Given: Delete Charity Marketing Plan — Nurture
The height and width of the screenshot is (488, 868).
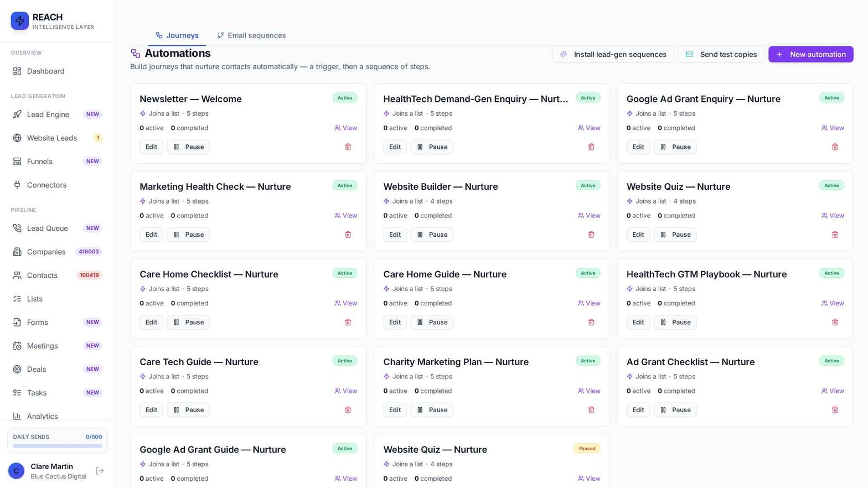Looking at the screenshot, I should click(591, 410).
